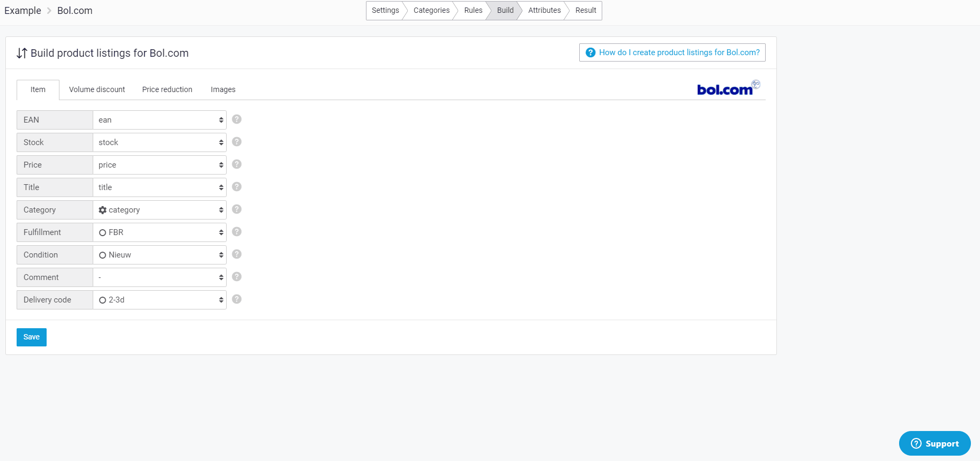
Task: Open the 'How do I create product listings' help link
Action: tap(672, 52)
